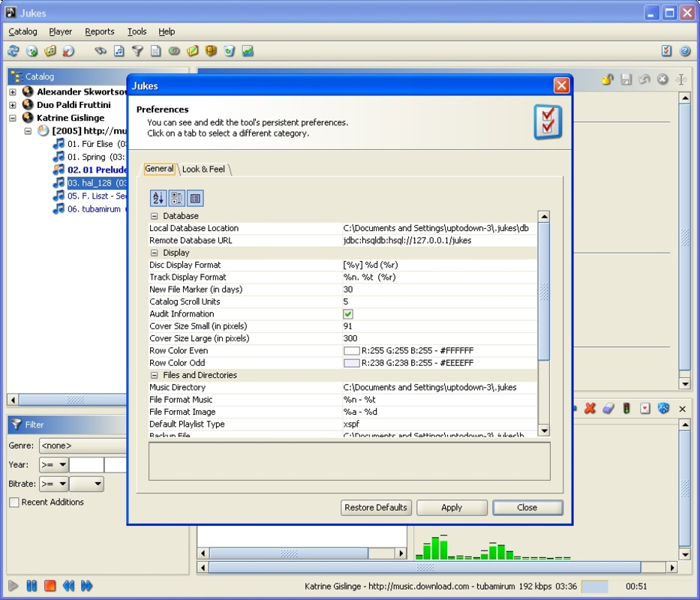Collapse the Database section in Preferences
The width and height of the screenshot is (700, 600).
(154, 216)
